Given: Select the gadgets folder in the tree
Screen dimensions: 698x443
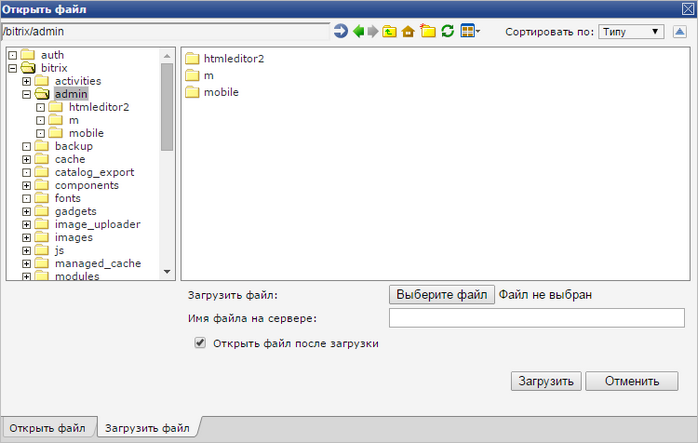Looking at the screenshot, I should click(x=76, y=211).
